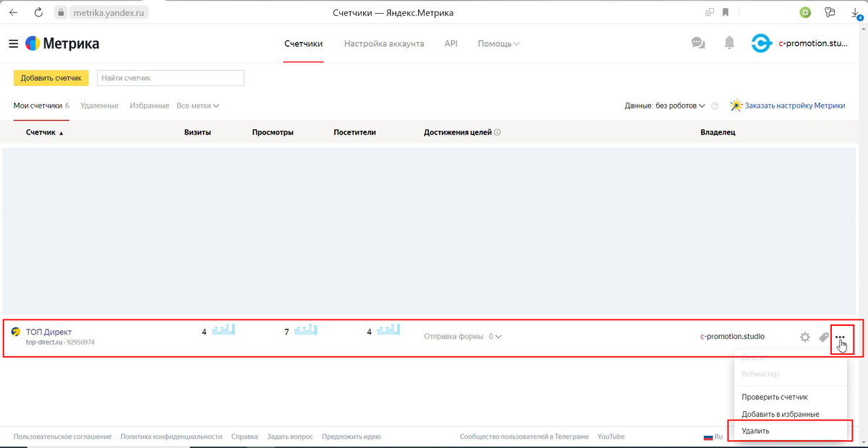The image size is (868, 448).
Task: Click the page scrollbar up arrow
Action: tap(864, 29)
